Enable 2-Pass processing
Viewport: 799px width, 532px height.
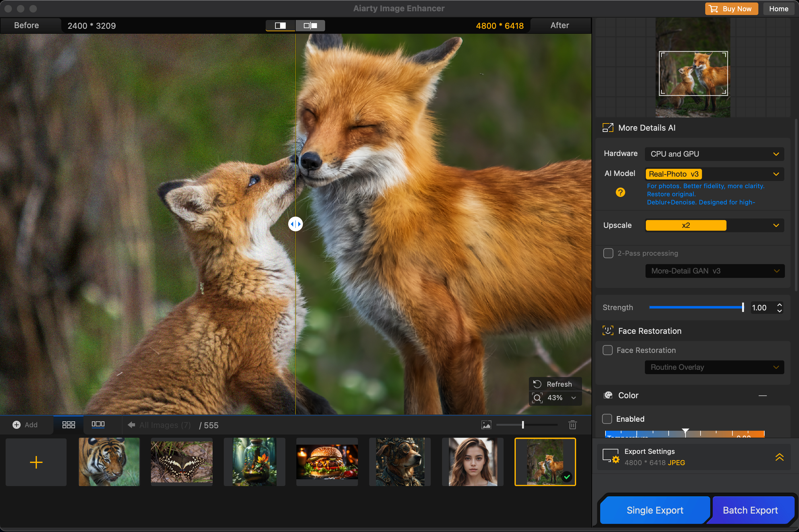(x=608, y=253)
